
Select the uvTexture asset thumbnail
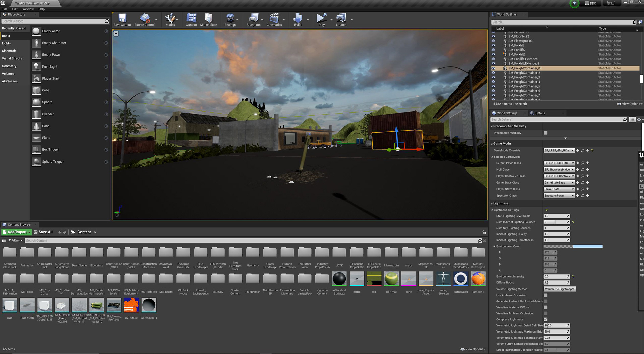[x=131, y=305]
